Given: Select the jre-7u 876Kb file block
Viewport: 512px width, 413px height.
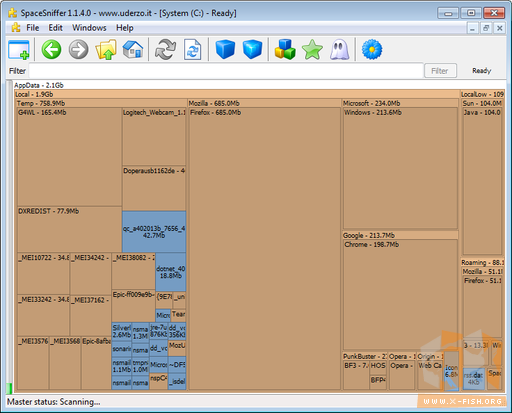Looking at the screenshot, I should pos(159,331).
